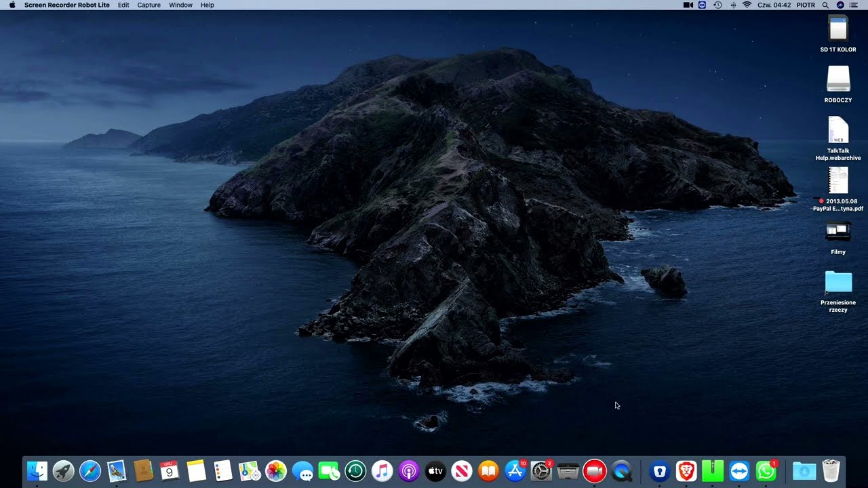Open PIOTR user menu
868x488 pixels.
coord(806,5)
